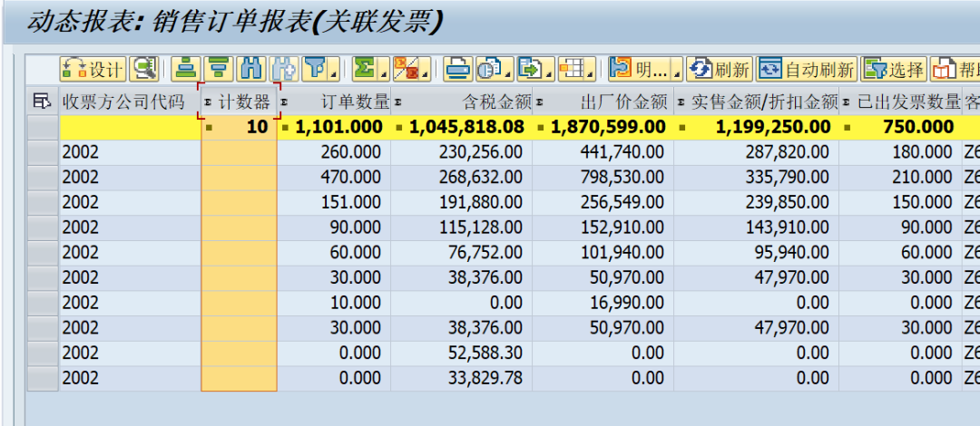This screenshot has height=426, width=980.
Task: Click the 自动刷新 (Auto Refresh) button
Action: coord(807,69)
